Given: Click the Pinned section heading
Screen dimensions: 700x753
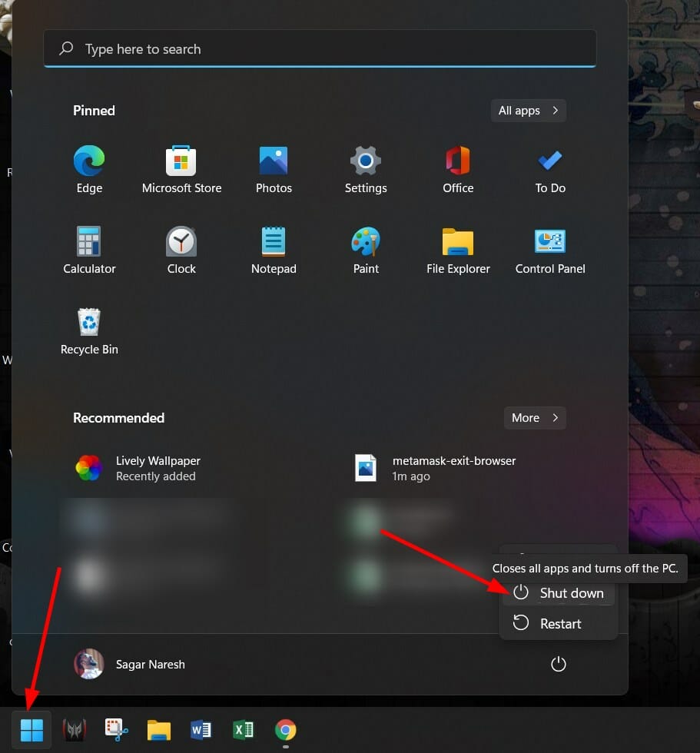Looking at the screenshot, I should pos(94,111).
